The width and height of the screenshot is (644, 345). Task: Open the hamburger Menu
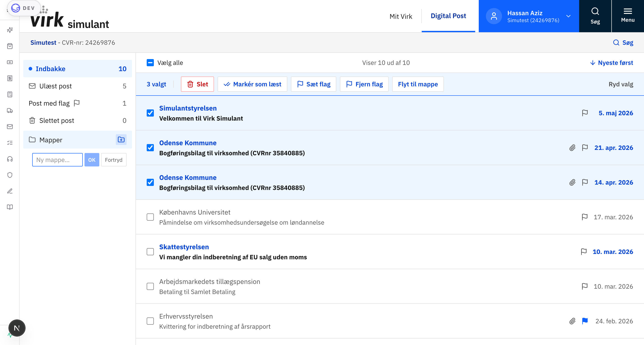pyautogui.click(x=628, y=16)
